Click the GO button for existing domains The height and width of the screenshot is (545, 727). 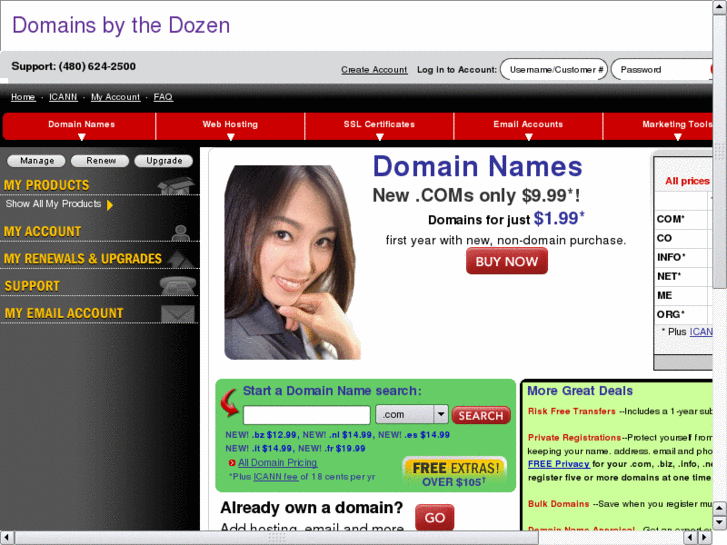(x=434, y=517)
